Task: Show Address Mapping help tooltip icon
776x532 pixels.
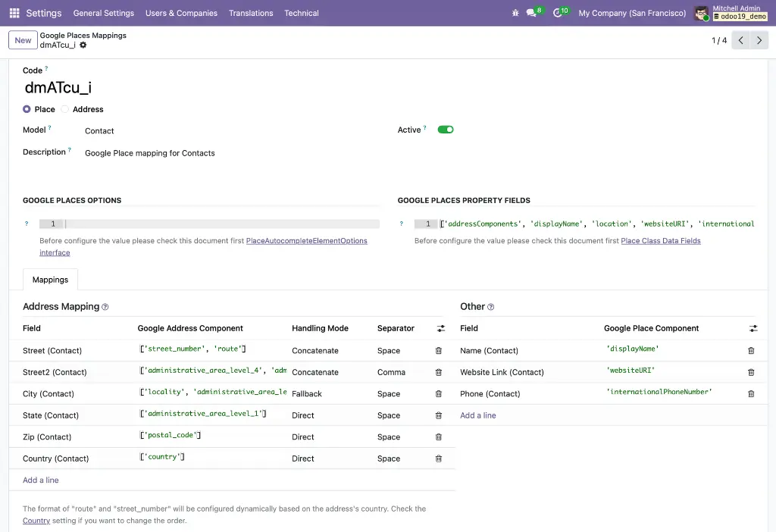Action: (105, 307)
